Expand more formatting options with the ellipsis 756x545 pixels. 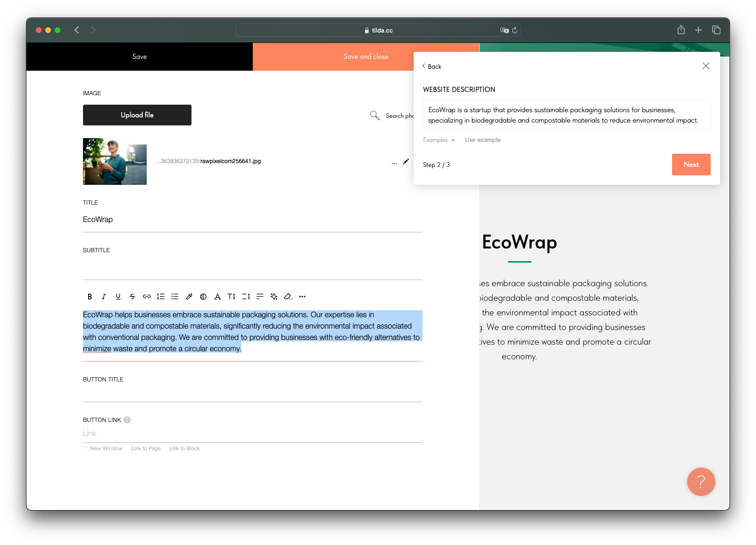(x=302, y=297)
